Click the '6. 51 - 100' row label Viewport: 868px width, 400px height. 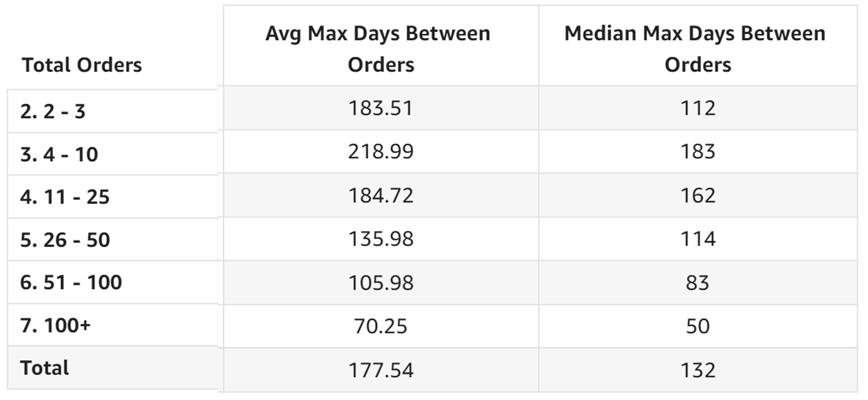pyautogui.click(x=71, y=283)
